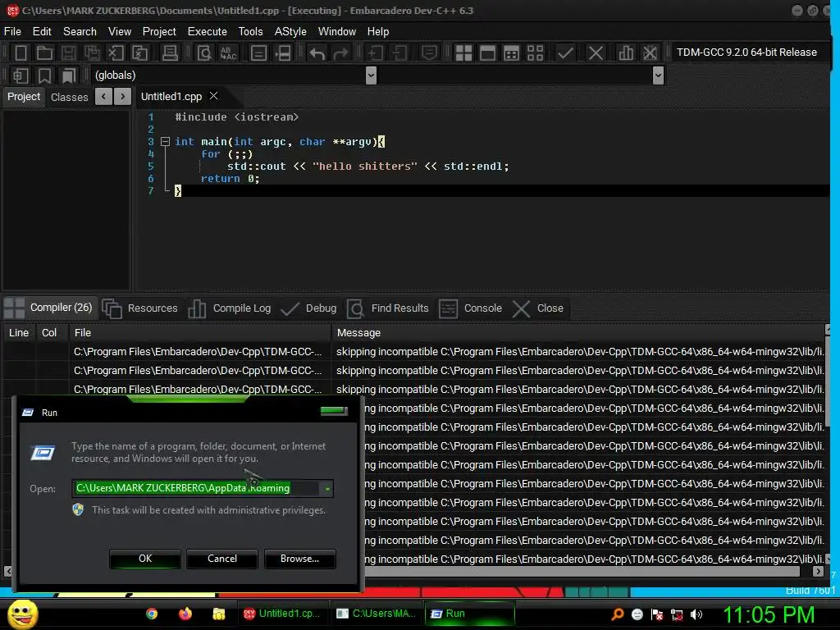Click the Replace AB-AC toolbar icon
This screenshot has width=840, height=630.
click(x=229, y=53)
